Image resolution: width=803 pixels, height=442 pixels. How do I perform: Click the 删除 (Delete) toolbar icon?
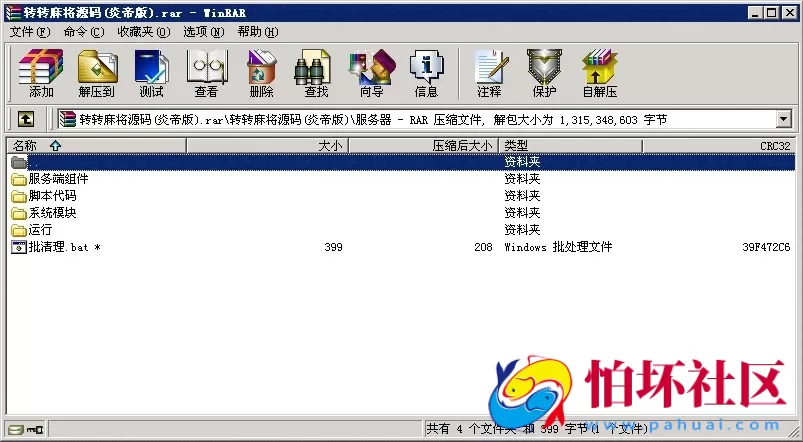pos(262,73)
